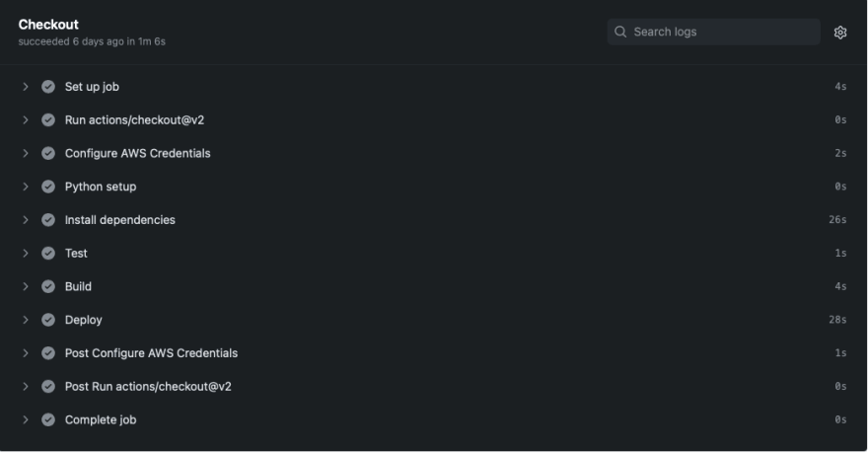Expand the Run actions/checkout@v2 step chevron
The image size is (868, 453).
click(26, 119)
